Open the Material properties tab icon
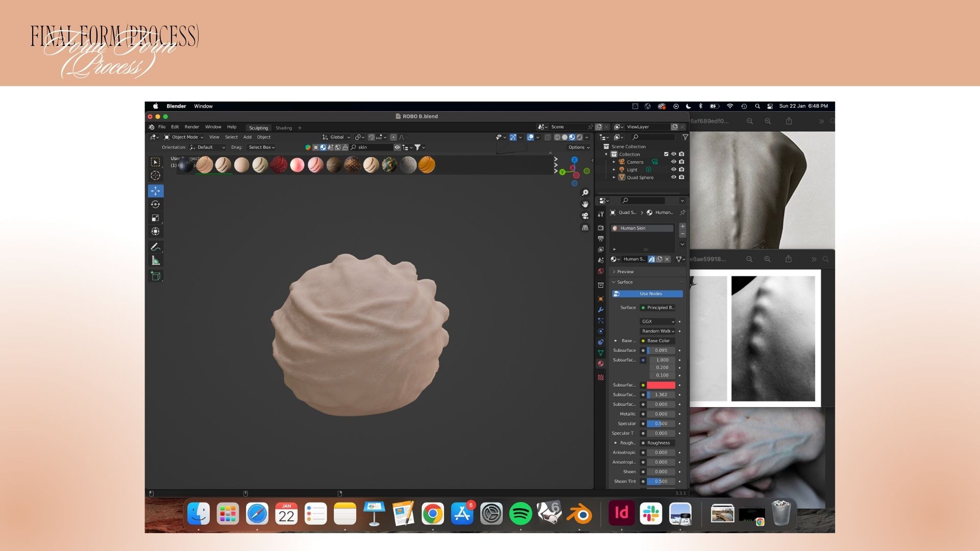The height and width of the screenshot is (551, 980). coord(601,364)
